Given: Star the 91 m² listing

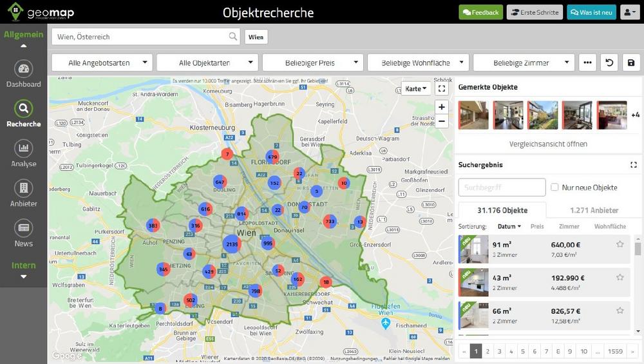Looking at the screenshot, I should pos(620,244).
